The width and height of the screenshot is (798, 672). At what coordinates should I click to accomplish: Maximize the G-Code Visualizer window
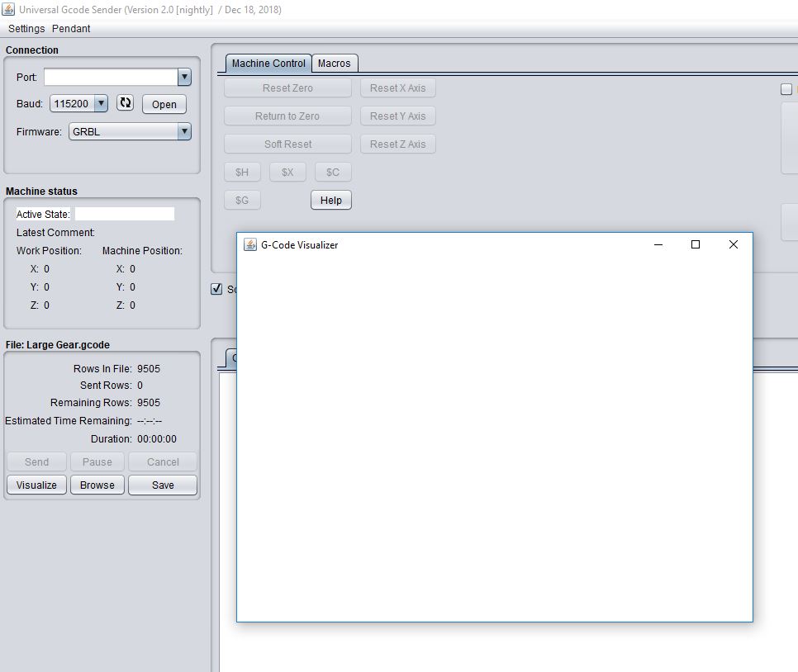click(x=696, y=244)
